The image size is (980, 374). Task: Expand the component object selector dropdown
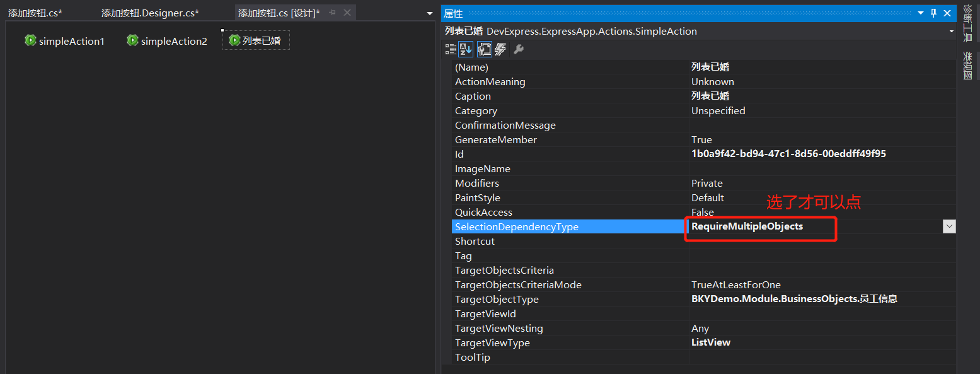click(951, 31)
